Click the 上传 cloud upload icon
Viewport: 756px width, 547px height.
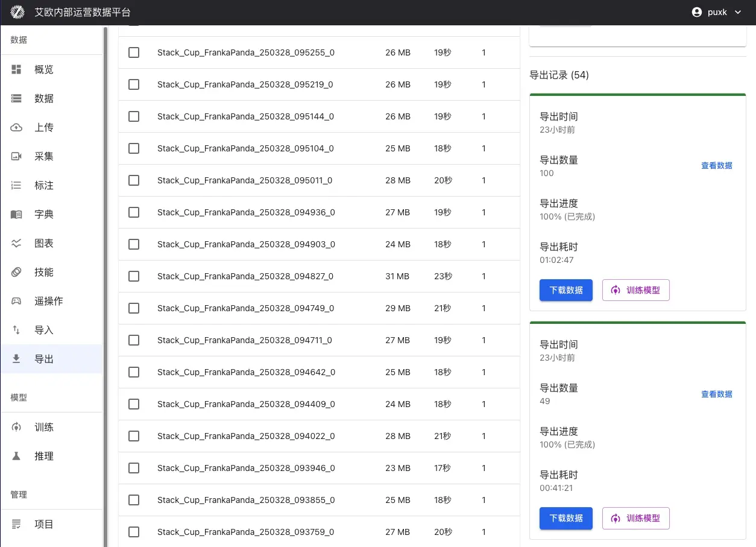tap(17, 127)
